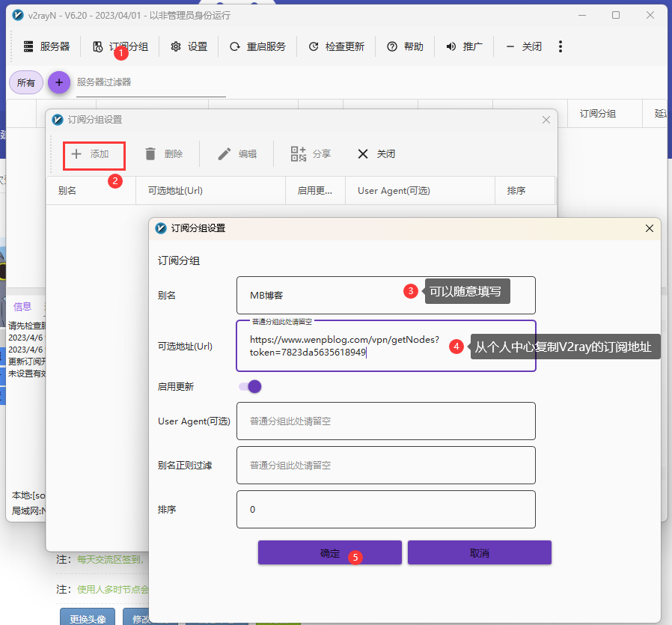672x625 pixels.
Task: Click the server icon beside 服务器
Action: click(28, 46)
